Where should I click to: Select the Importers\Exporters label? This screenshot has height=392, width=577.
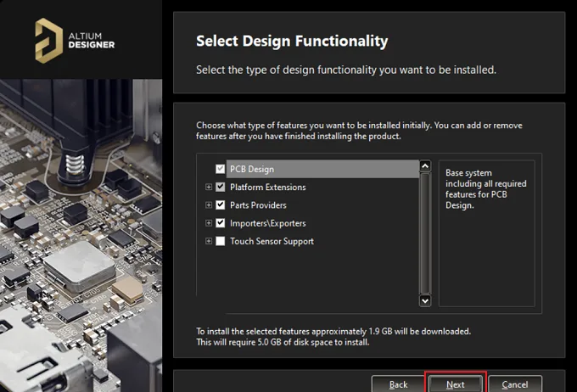(x=268, y=223)
